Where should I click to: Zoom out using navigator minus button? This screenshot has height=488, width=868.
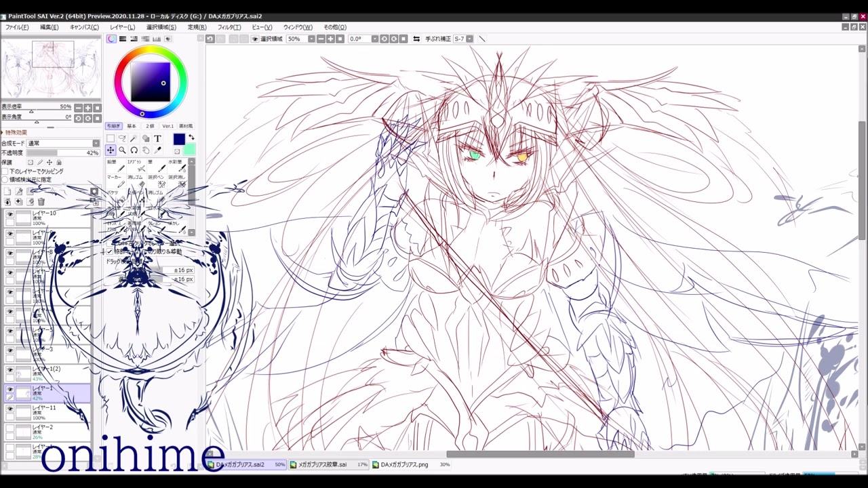pos(79,108)
